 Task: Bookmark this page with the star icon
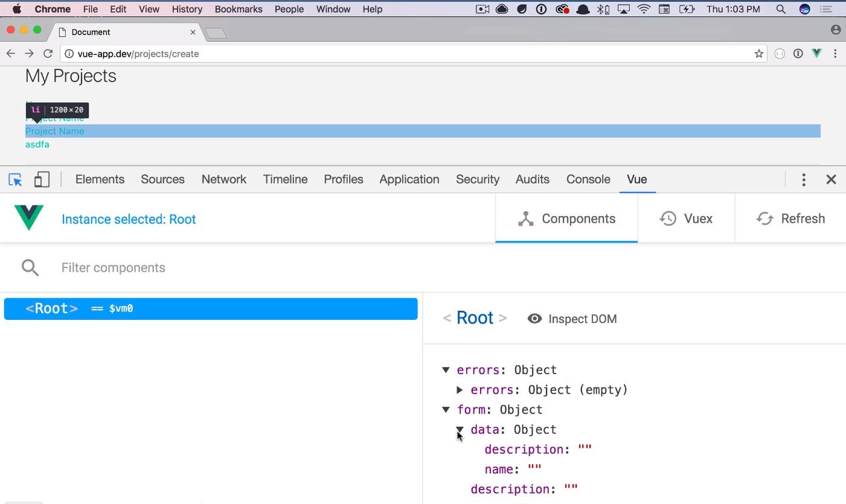click(758, 54)
